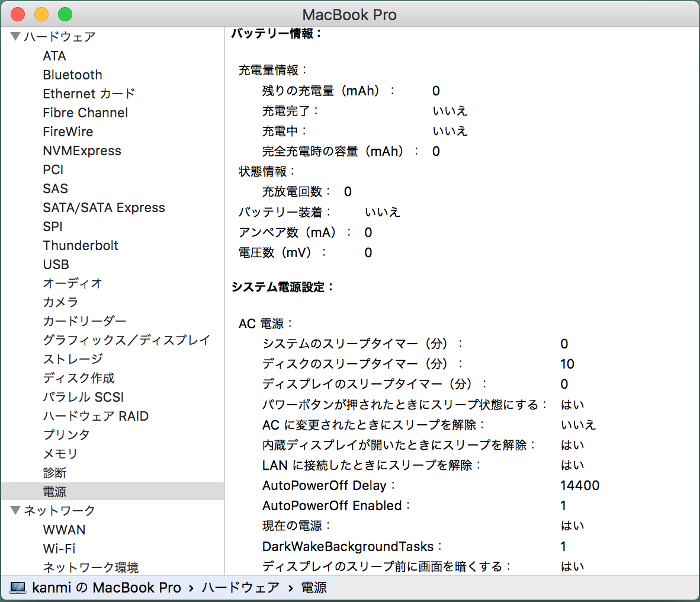Select ネットワーク環境 in the sidebar
This screenshot has width=700, height=602.
point(91,568)
